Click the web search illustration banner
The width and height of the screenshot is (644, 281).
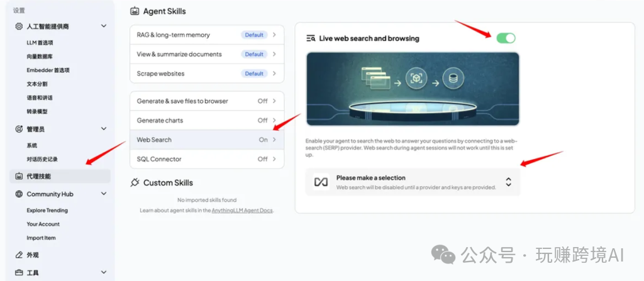[413, 89]
